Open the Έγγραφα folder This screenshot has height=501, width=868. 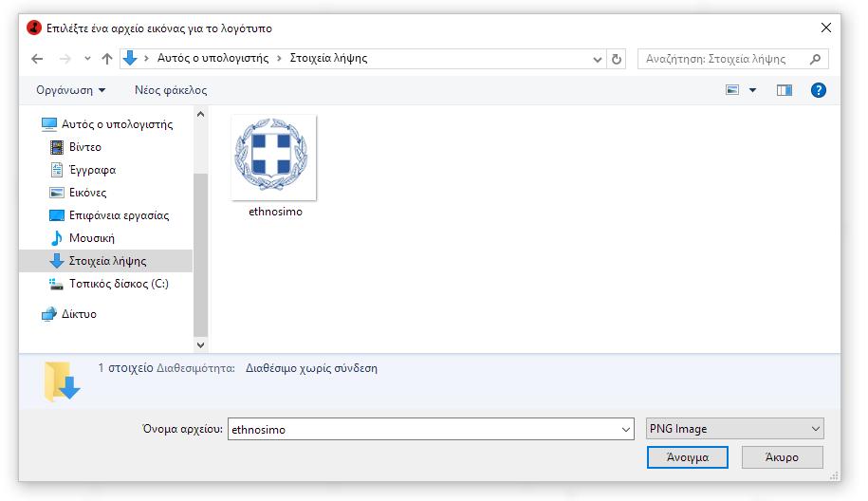(92, 170)
